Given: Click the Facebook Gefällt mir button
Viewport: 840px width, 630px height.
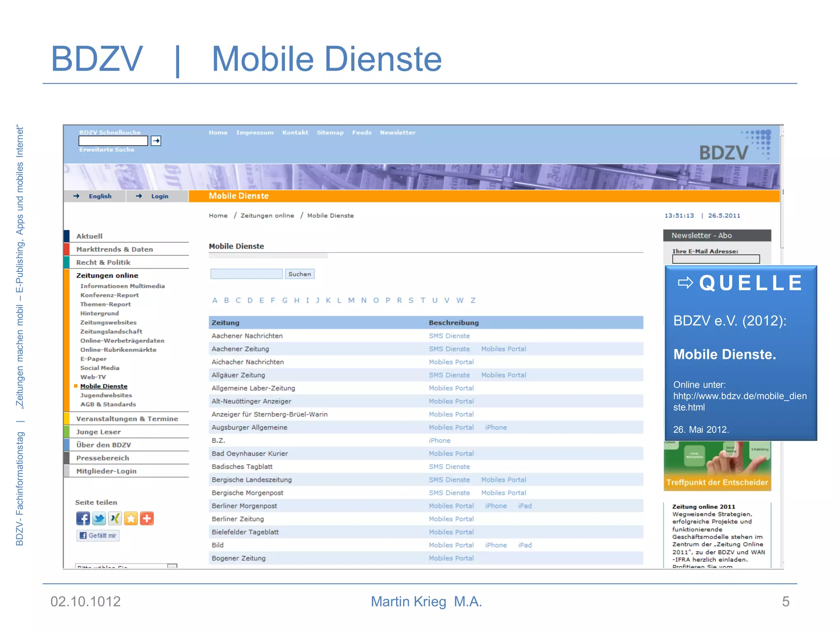Looking at the screenshot, I should tap(98, 535).
